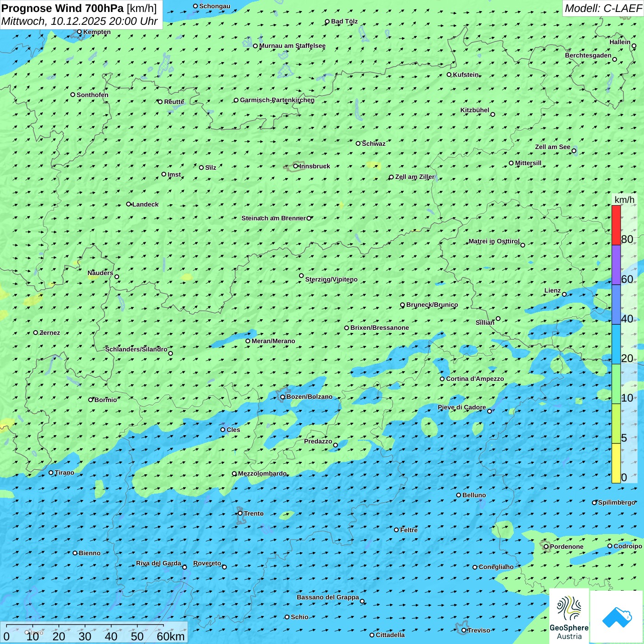Click the yellow 0–5 km/h legend band
This screenshot has width=644, height=644.
coord(616,463)
